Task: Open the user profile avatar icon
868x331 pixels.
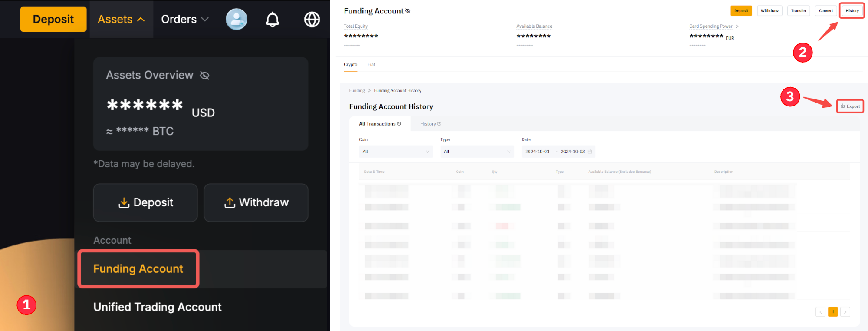Action: 237,20
